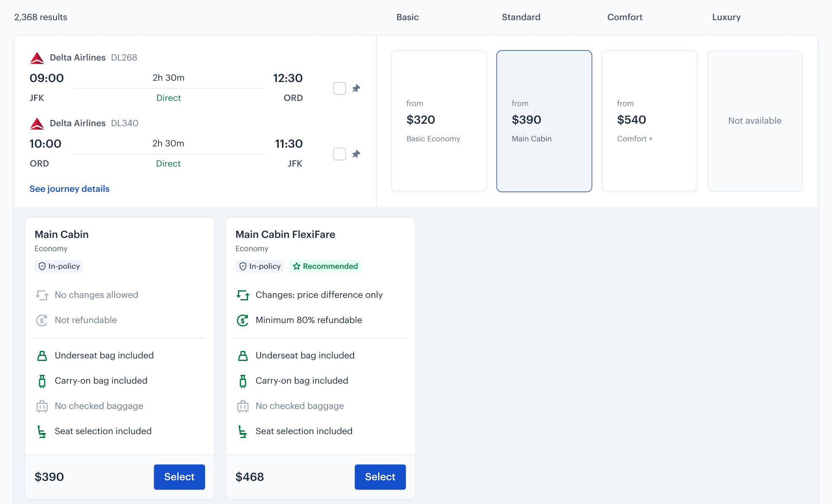This screenshot has height=504, width=832.
Task: Check the box for flight DL340
Action: (339, 154)
